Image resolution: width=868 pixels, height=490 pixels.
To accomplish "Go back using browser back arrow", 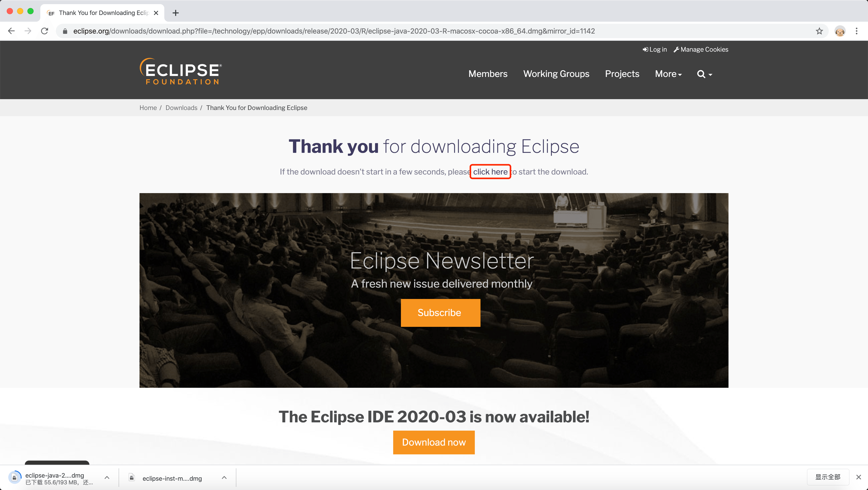I will 11,31.
